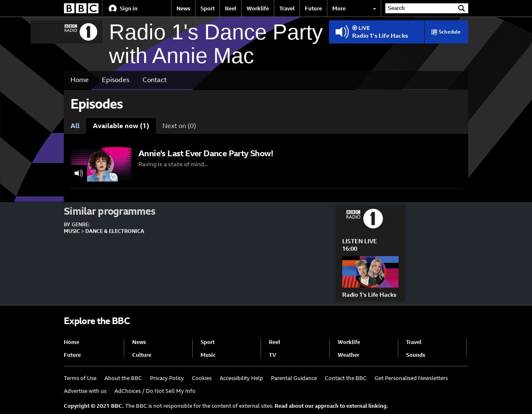Go to programme Home tab
Viewport: 532px width, 414px height.
point(80,80)
